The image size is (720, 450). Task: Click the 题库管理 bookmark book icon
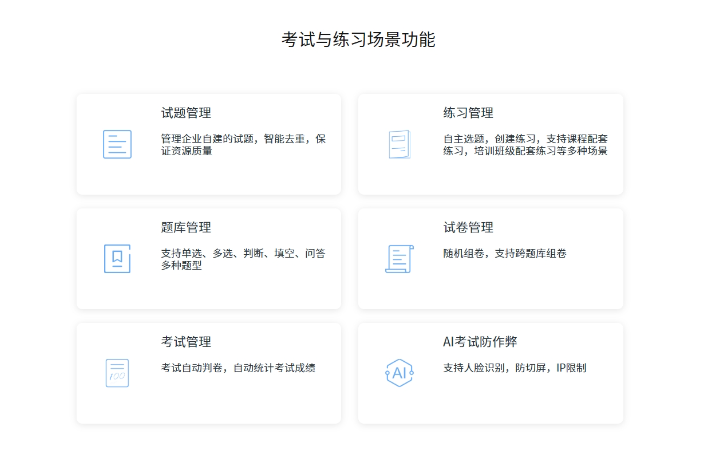pyautogui.click(x=117, y=259)
